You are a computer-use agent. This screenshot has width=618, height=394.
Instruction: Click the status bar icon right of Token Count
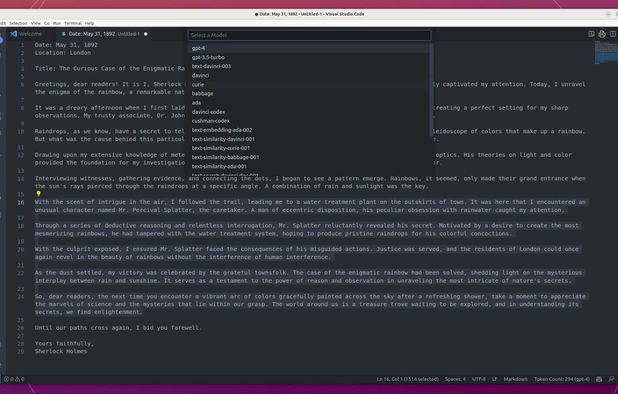pyautogui.click(x=599, y=379)
